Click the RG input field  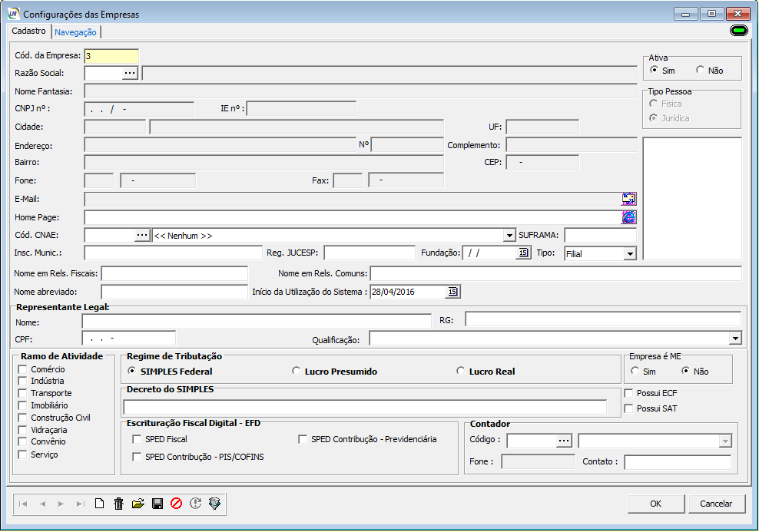point(603,319)
